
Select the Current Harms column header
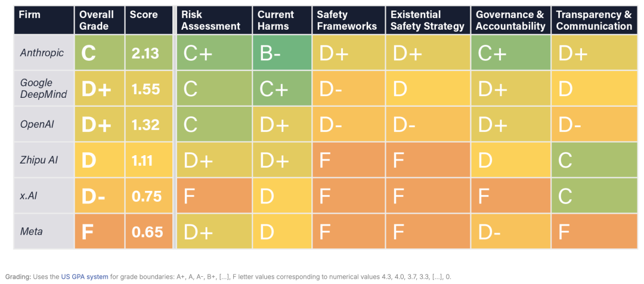coord(282,20)
